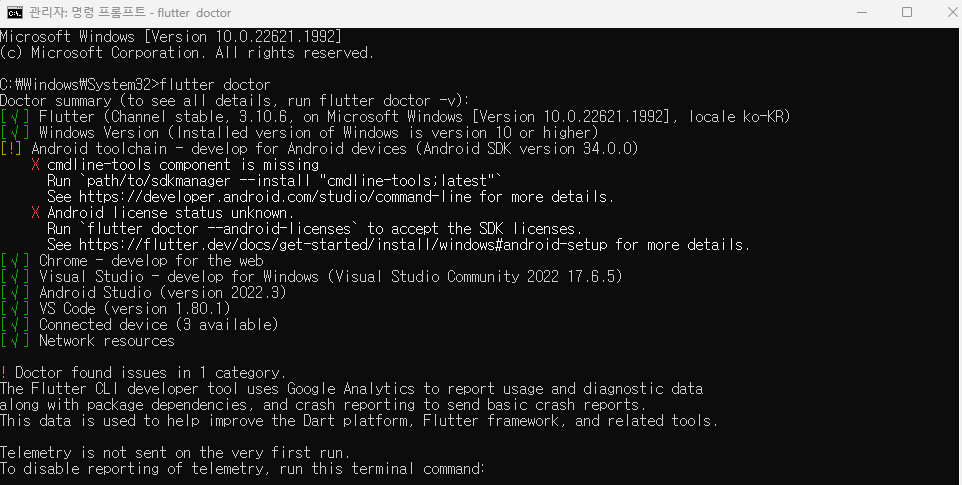Click the red X beside cmdline-tools component missing

tap(35, 165)
